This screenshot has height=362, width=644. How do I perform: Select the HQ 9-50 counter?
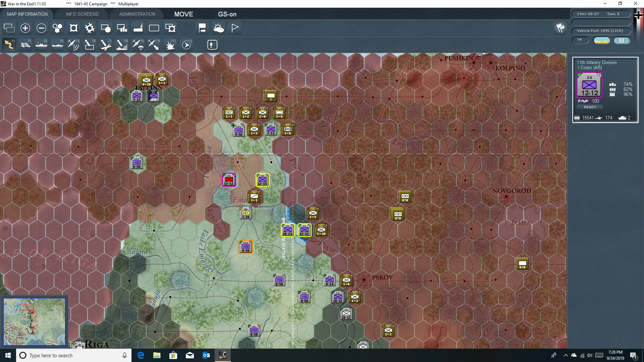(x=239, y=130)
